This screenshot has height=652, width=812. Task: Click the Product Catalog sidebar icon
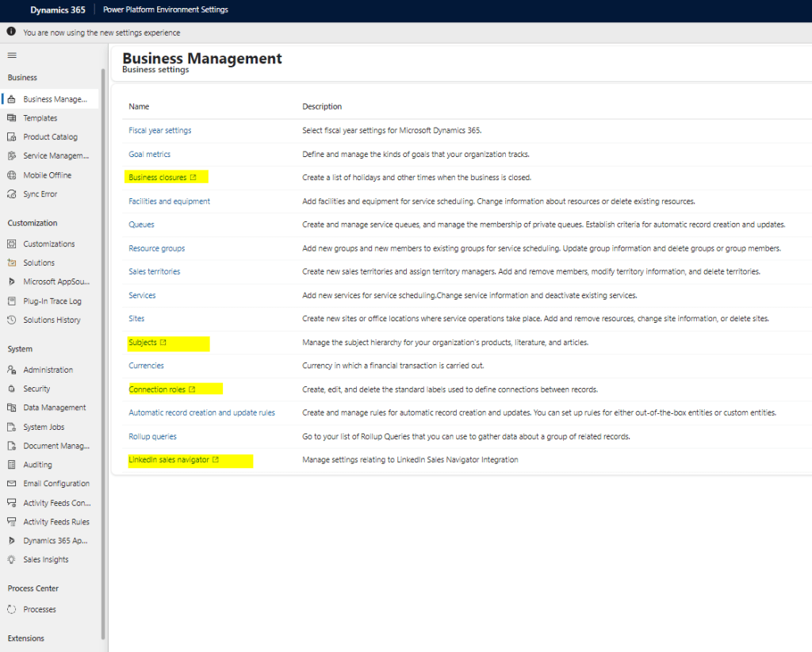pos(12,137)
